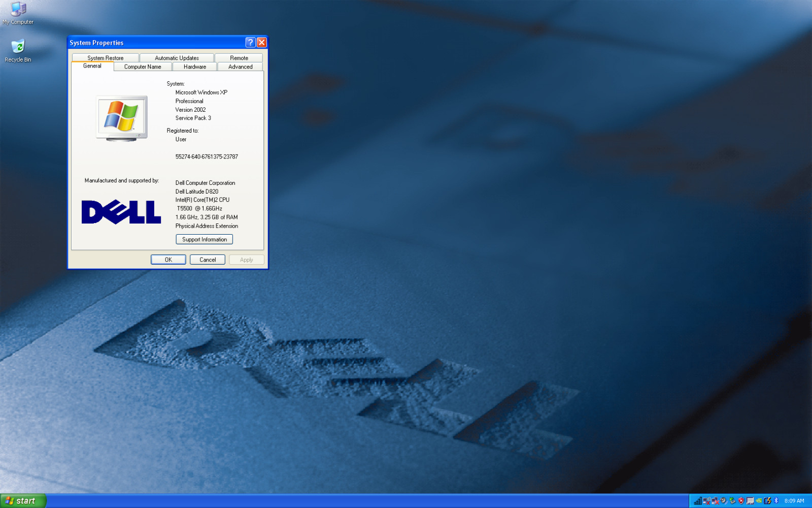Switch to the System Restore tab
This screenshot has height=508, width=812.
[105, 58]
